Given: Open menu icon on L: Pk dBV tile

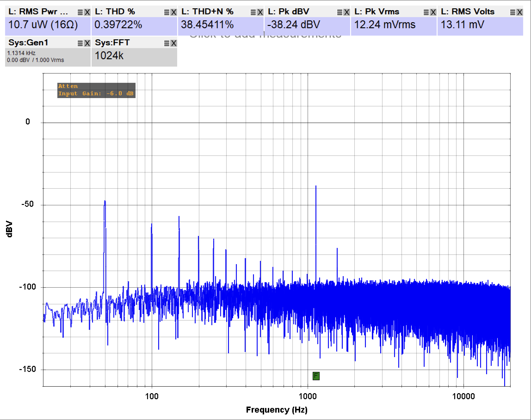Looking at the screenshot, I should pos(340,12).
